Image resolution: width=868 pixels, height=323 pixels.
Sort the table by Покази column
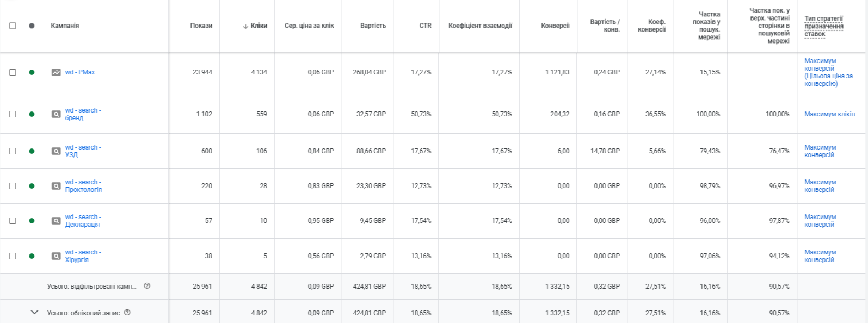pyautogui.click(x=201, y=26)
